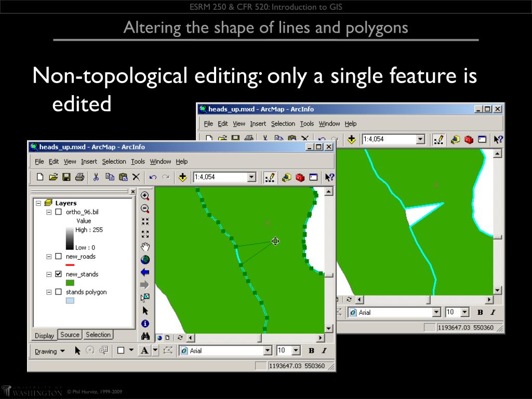Open Arial font dropdown in front window
532x399 pixels.
[x=268, y=351]
